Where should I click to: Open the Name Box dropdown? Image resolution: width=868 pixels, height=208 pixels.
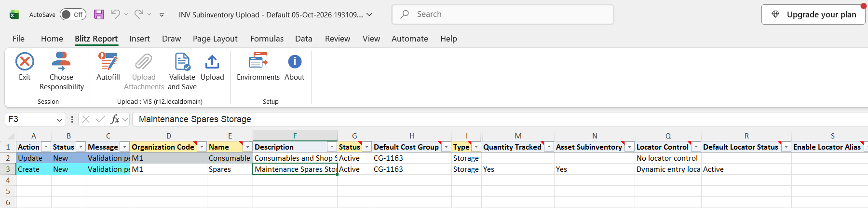click(x=60, y=119)
